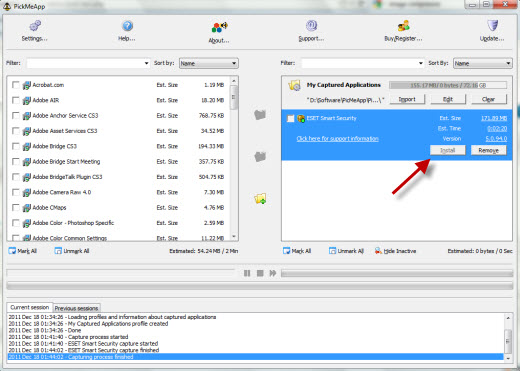Check the Adobe Bridge Start Meeting checkbox
The width and height of the screenshot is (520, 371).
click(x=15, y=162)
